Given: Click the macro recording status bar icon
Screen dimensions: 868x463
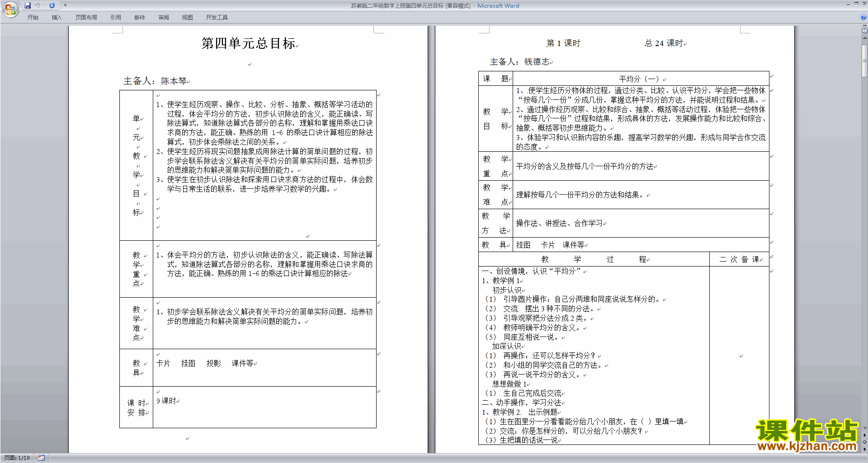Looking at the screenshot, I should coord(41,458).
